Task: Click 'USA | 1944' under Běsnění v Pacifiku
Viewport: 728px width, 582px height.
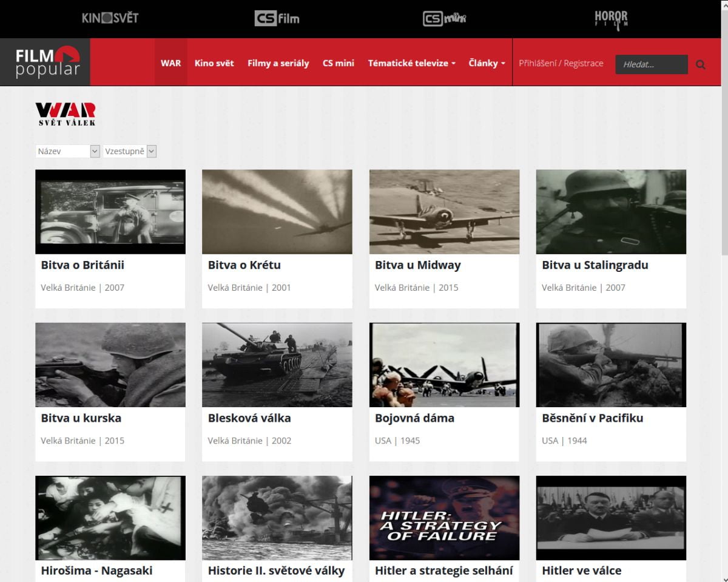Action: coord(564,441)
